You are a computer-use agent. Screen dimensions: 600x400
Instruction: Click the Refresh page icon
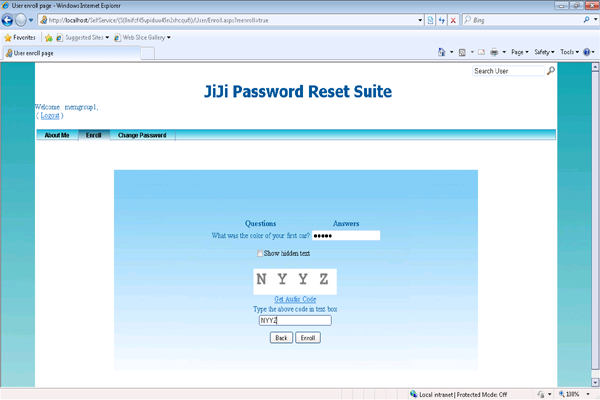[442, 20]
